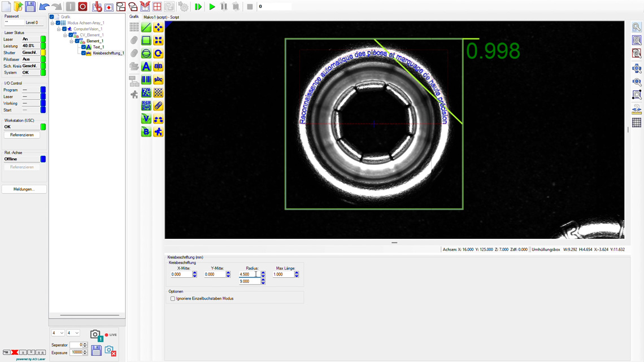Screen dimensions: 644x362
Task: Open the first '4' dropdown near camera
Action: pyautogui.click(x=58, y=333)
